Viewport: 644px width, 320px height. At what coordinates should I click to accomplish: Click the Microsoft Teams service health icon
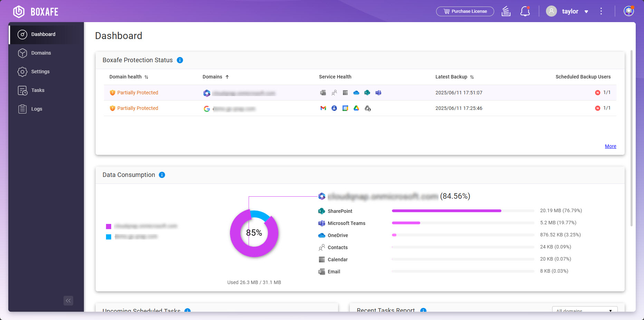coord(378,93)
